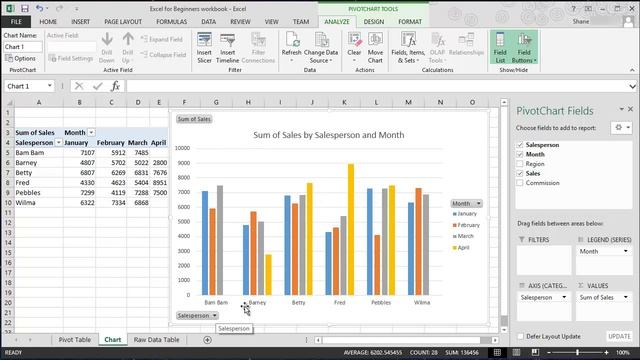Uncheck the Sales field checkbox

click(x=520, y=173)
